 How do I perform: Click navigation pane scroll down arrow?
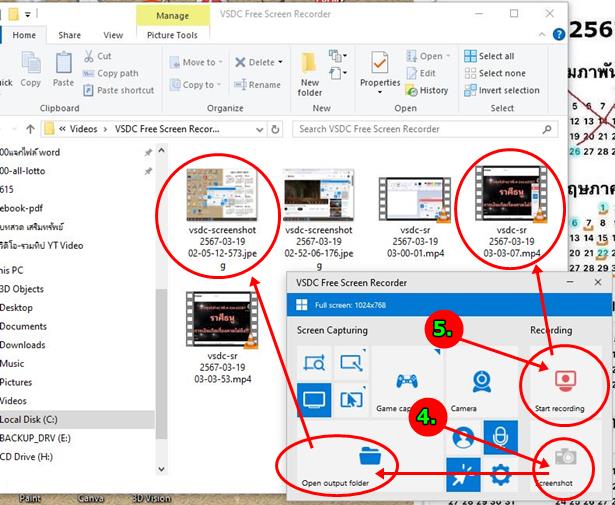click(162, 468)
